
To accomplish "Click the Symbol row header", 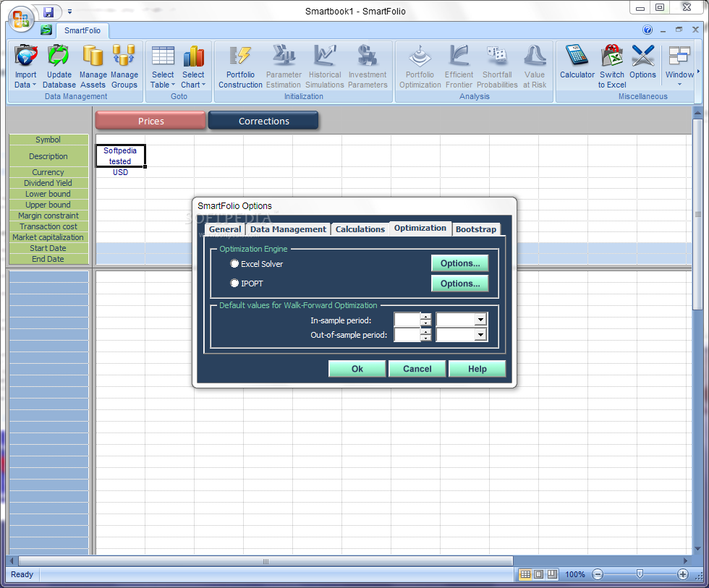I will [x=48, y=140].
